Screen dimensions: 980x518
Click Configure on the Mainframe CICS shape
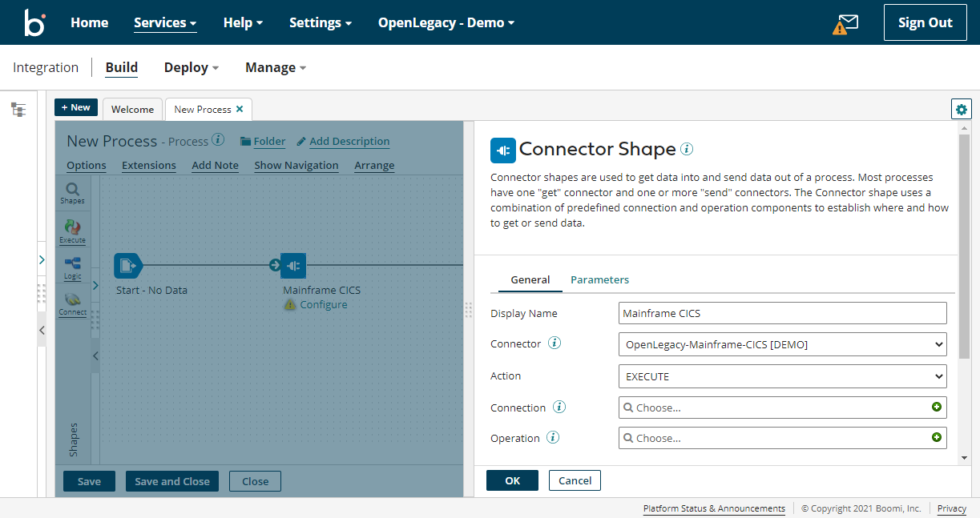323,304
